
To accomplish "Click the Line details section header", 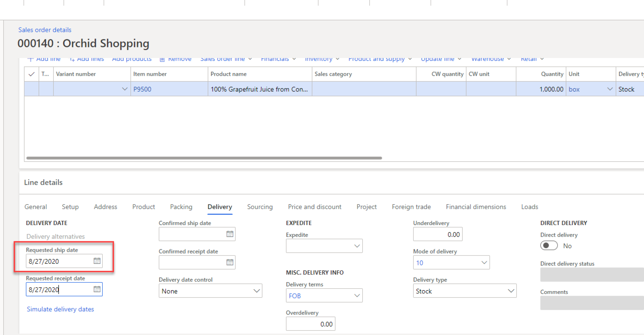I will pos(43,182).
